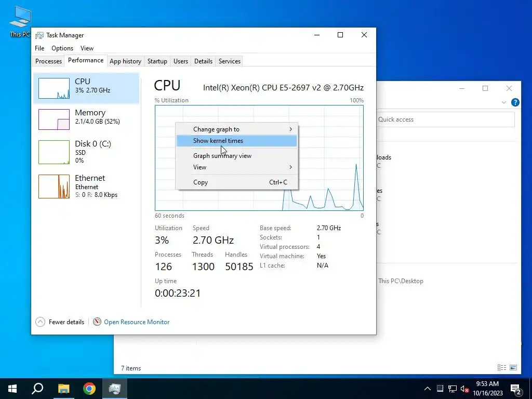532x399 pixels.
Task: Click Copy in the context menu
Action: tap(236, 182)
